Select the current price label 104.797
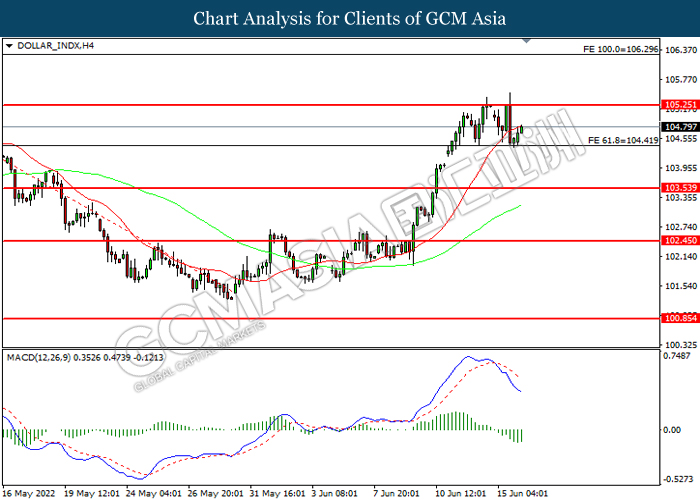This screenshot has height=500, width=700. [x=680, y=127]
